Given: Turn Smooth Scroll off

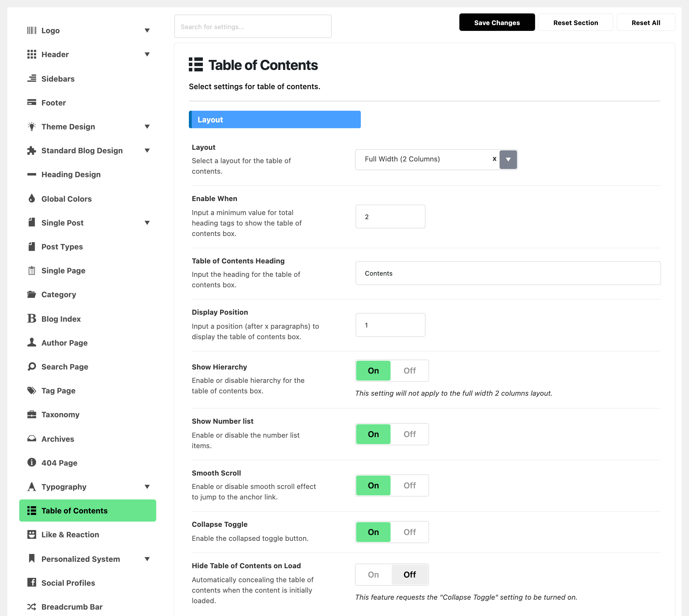Looking at the screenshot, I should click(x=409, y=485).
